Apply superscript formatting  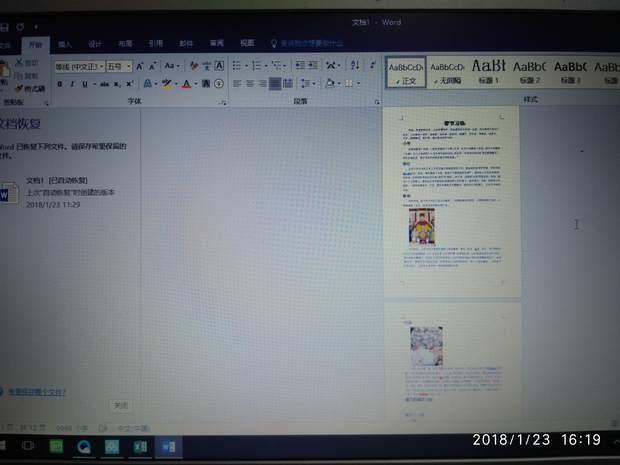[x=129, y=84]
